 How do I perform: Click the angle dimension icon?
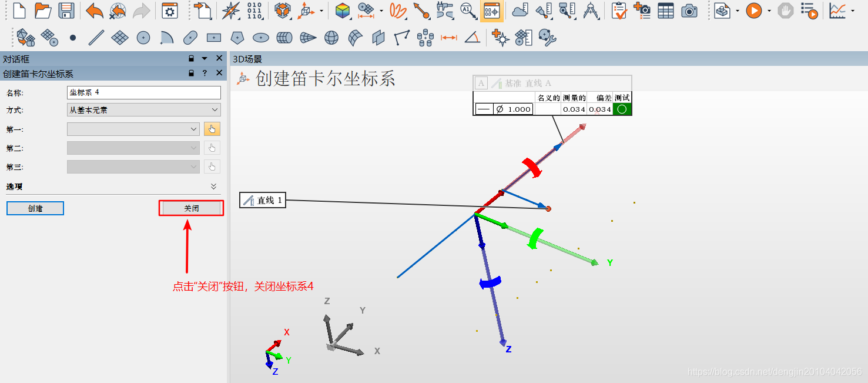click(x=472, y=38)
